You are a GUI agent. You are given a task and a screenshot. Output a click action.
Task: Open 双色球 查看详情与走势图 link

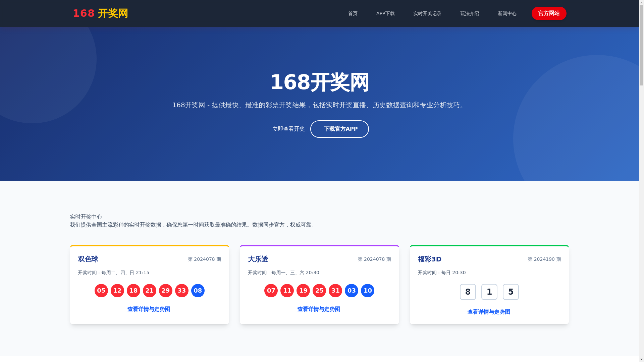click(149, 309)
